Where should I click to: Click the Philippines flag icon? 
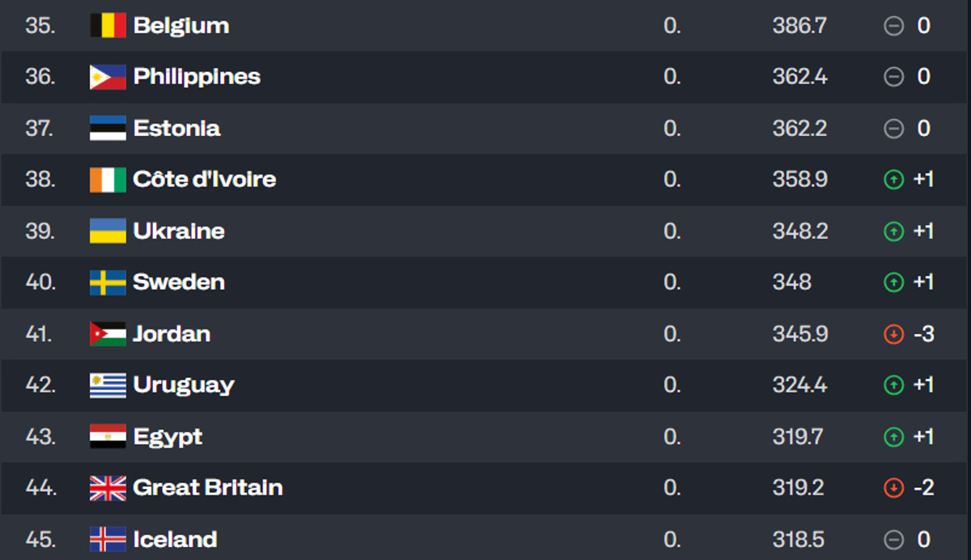click(x=108, y=77)
